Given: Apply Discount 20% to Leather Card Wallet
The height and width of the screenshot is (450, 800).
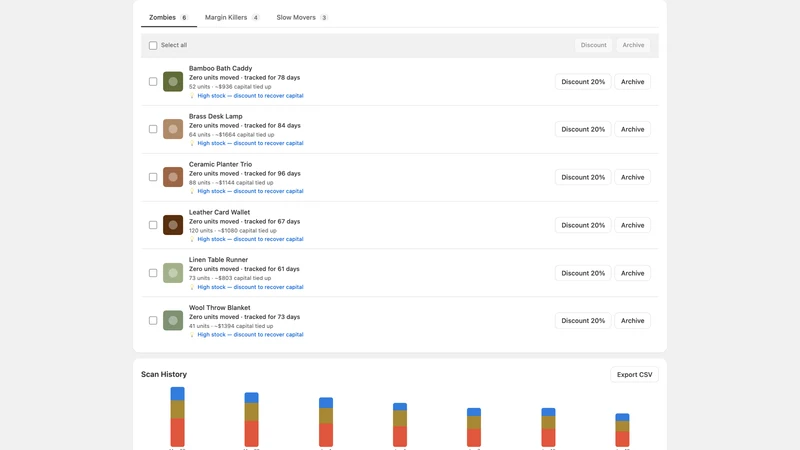Looking at the screenshot, I should [x=583, y=225].
